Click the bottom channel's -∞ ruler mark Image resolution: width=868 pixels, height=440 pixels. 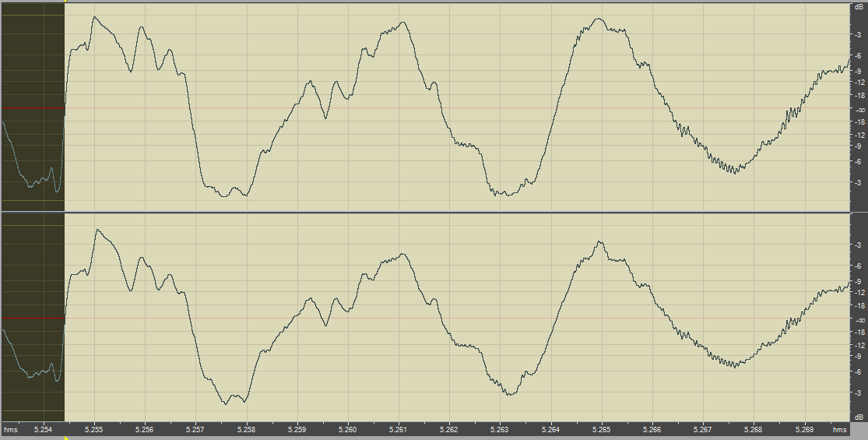point(859,320)
